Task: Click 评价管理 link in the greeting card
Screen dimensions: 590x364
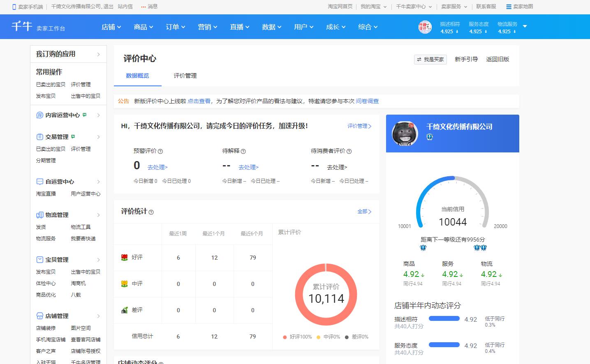Action: (x=359, y=126)
